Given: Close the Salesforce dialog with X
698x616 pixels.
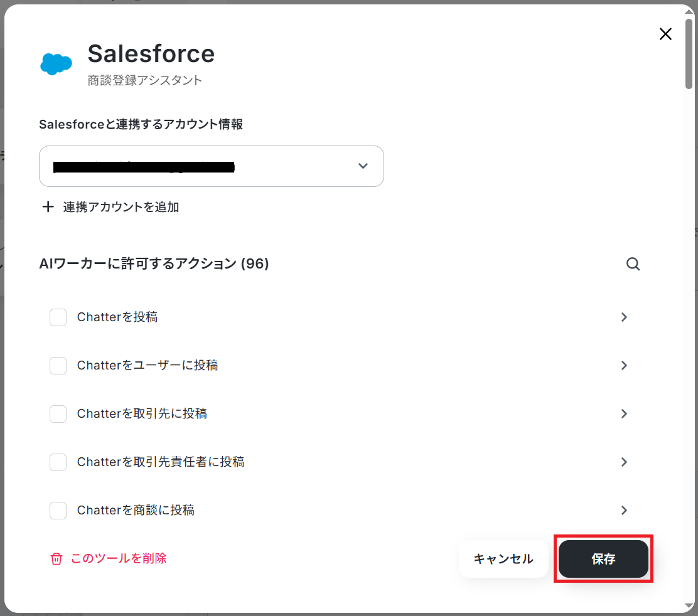Looking at the screenshot, I should (665, 34).
